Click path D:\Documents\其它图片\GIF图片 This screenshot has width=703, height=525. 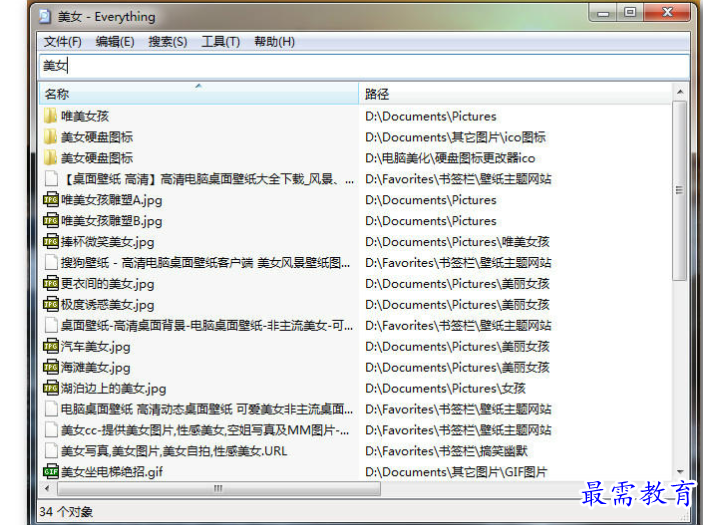coord(456,472)
